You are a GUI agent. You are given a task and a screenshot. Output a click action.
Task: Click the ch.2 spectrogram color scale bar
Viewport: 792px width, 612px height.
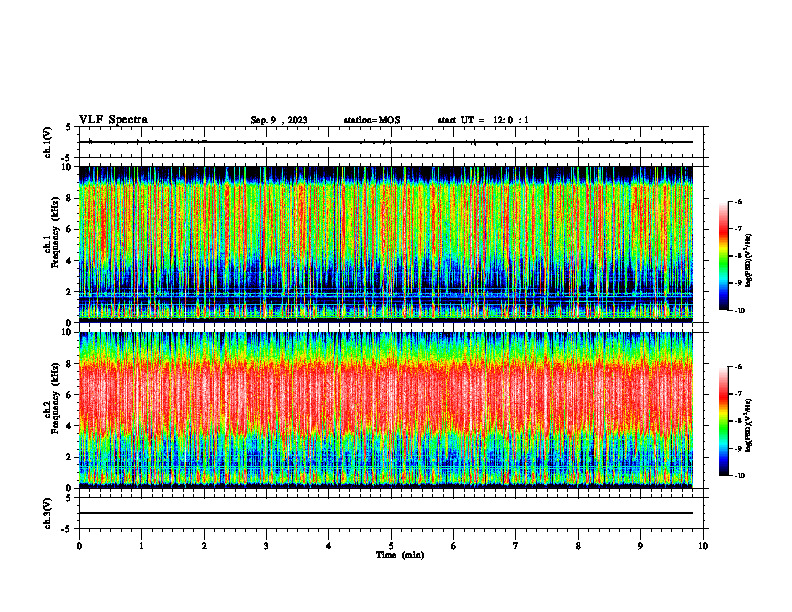(x=723, y=421)
